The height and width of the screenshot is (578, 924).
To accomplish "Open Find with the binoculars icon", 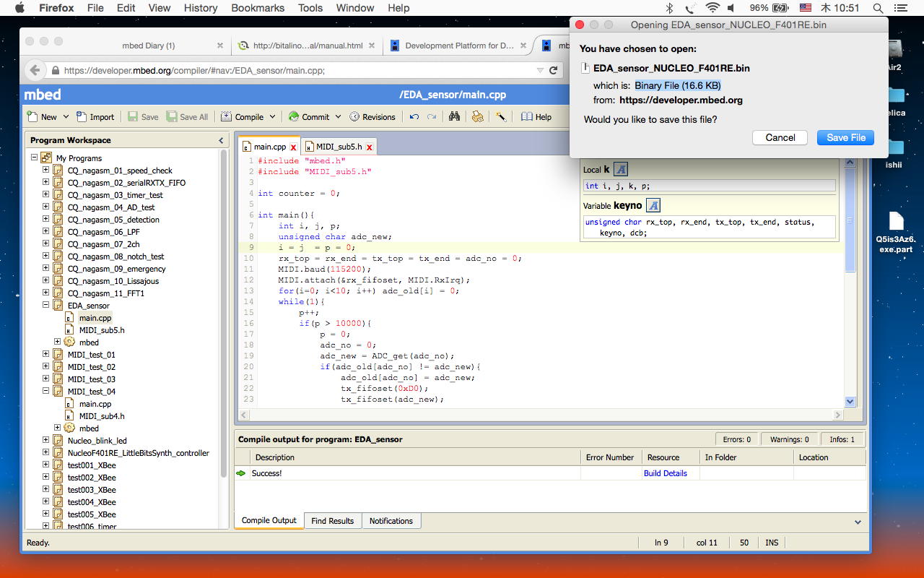I will 454,116.
